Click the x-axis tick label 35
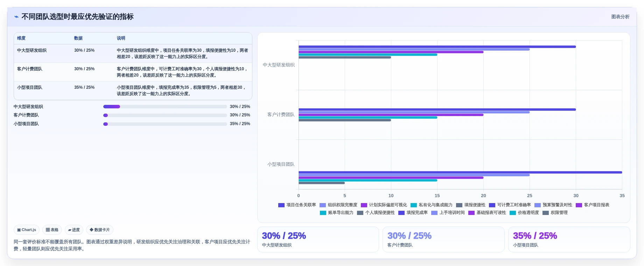The image size is (644, 266). (622, 196)
